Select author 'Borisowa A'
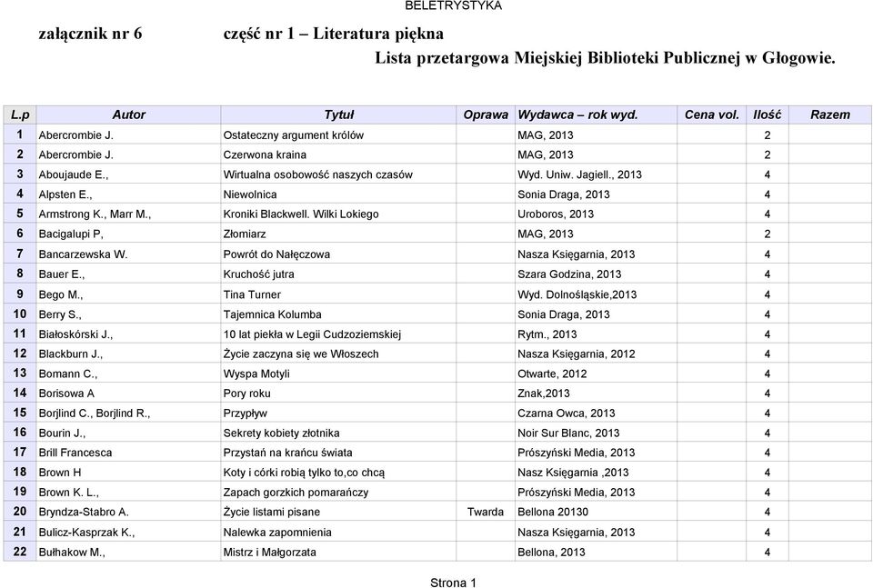 tap(66, 394)
